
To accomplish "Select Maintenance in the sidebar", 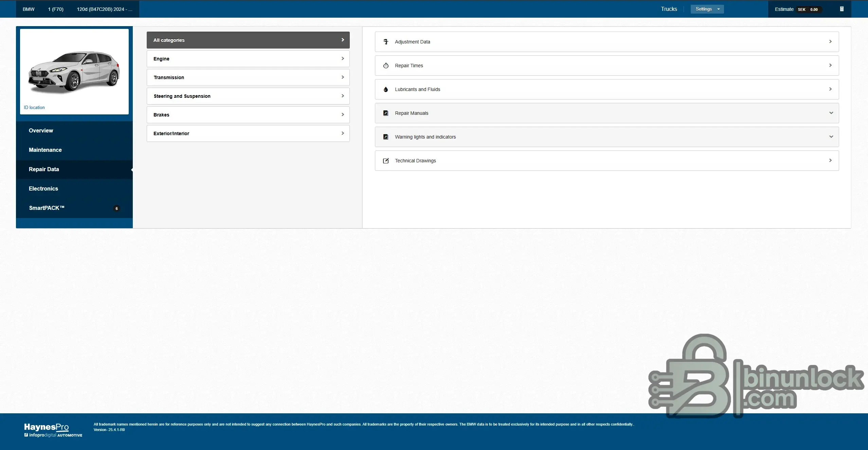I will (45, 150).
